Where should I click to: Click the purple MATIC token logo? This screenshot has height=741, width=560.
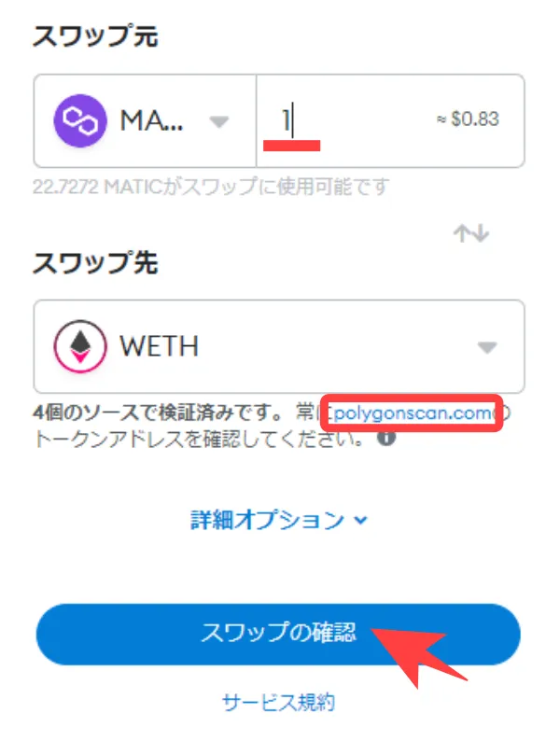[x=80, y=120]
